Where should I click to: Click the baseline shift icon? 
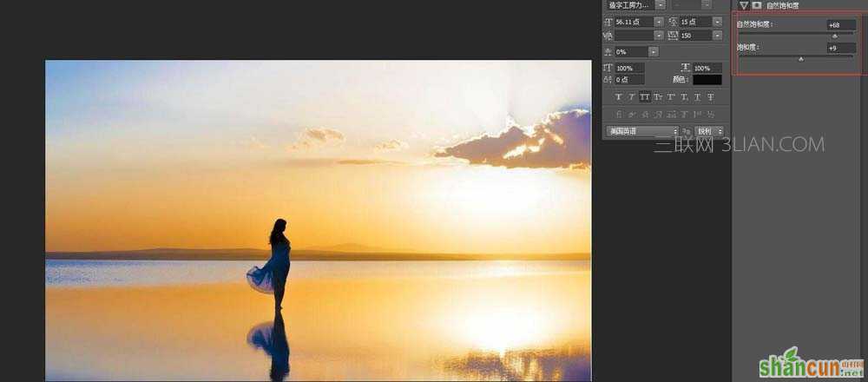click(x=608, y=80)
